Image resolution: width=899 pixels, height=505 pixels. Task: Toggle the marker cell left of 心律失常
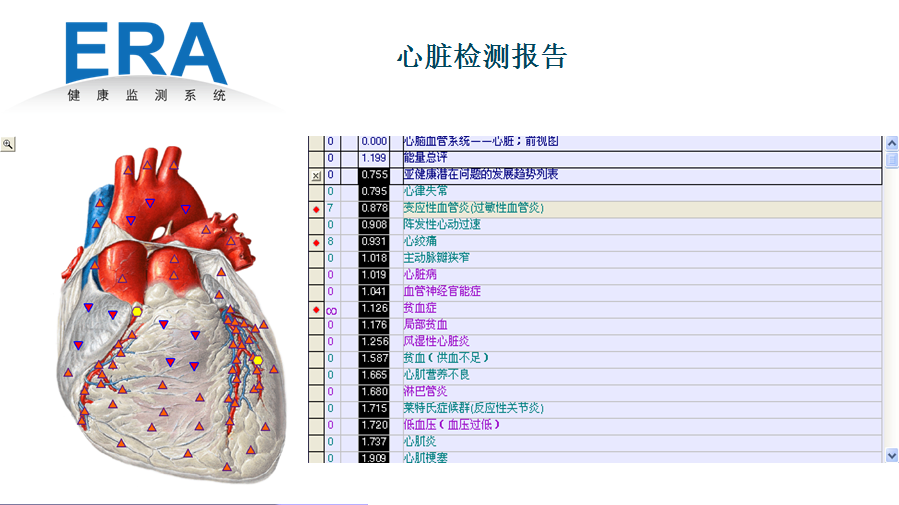pos(316,192)
